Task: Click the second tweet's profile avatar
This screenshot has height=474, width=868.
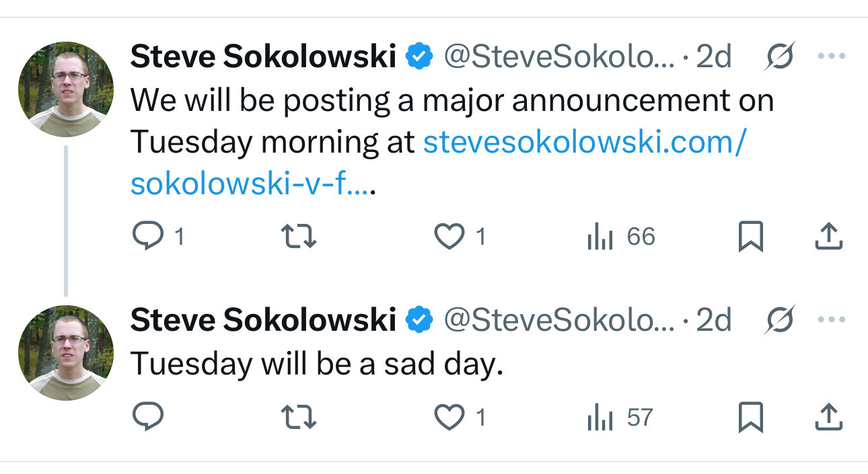Action: coord(66,353)
